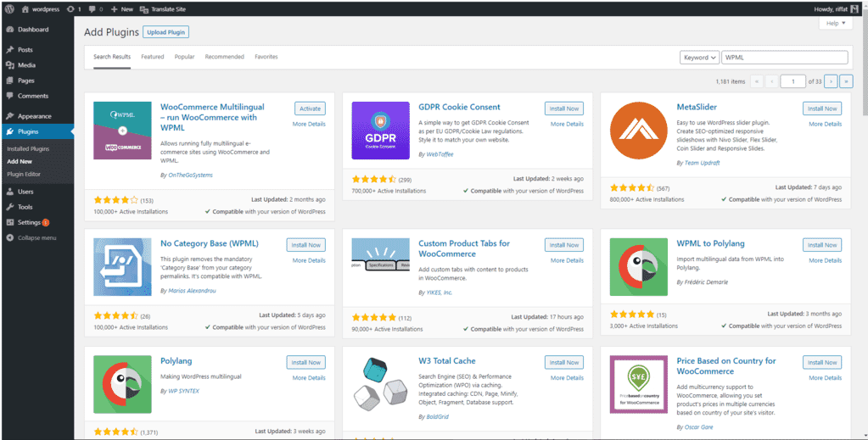Install Price Based on Country plugin
Screen dimensions: 868x440
point(822,363)
